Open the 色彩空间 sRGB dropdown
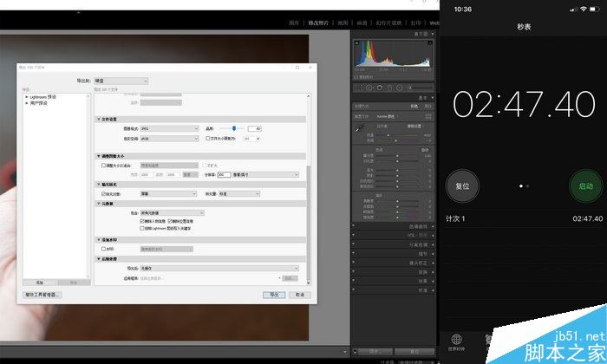This screenshot has width=607, height=364. pyautogui.click(x=170, y=139)
